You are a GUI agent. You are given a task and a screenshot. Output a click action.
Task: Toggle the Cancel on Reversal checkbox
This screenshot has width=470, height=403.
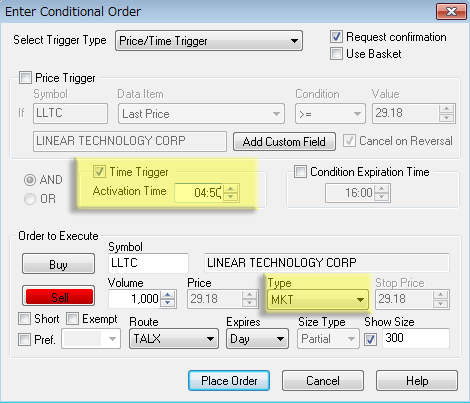pos(349,141)
